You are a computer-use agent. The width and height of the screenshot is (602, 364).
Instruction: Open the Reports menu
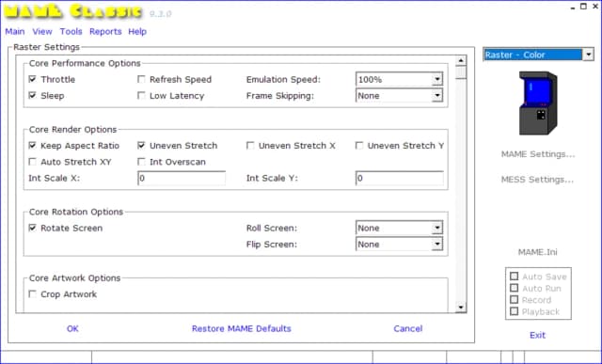click(x=105, y=31)
